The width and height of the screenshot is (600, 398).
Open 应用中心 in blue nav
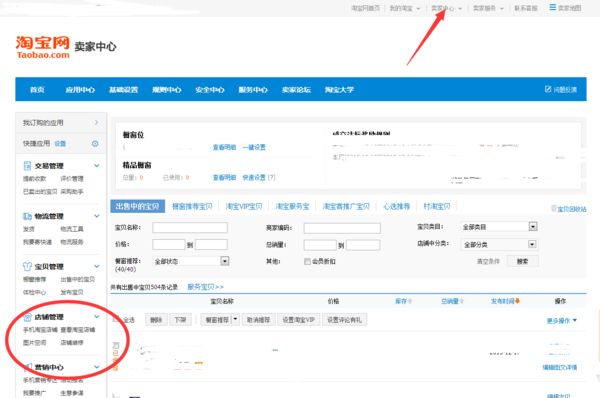coord(80,90)
